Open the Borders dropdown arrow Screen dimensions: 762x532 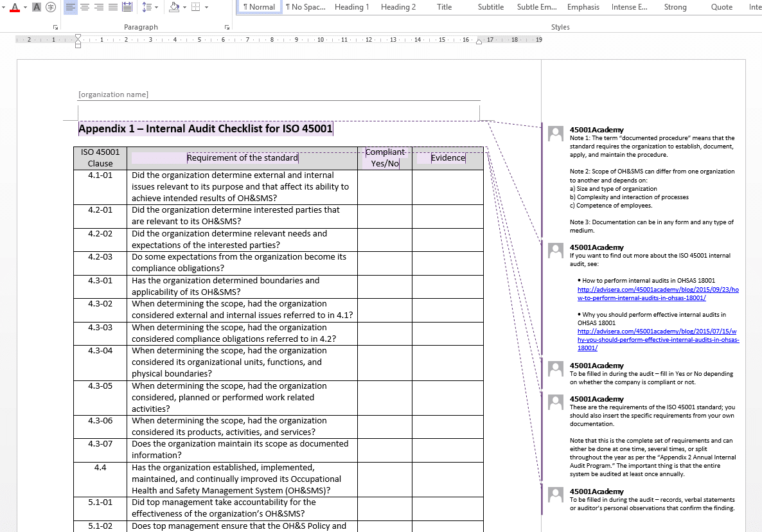point(206,7)
